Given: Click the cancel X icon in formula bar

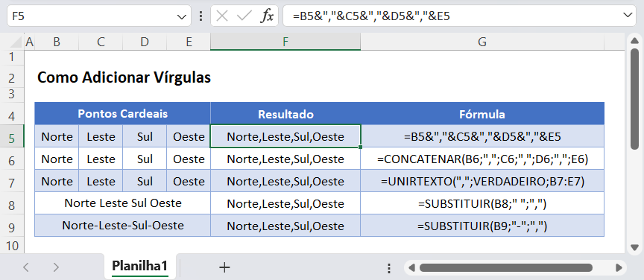Looking at the screenshot, I should click(x=222, y=16).
